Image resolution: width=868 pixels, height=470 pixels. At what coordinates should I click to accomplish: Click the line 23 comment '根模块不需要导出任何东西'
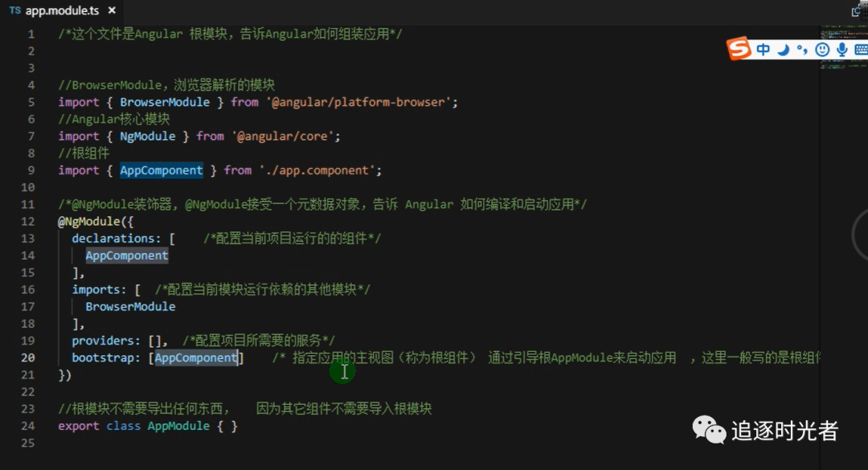click(143, 409)
